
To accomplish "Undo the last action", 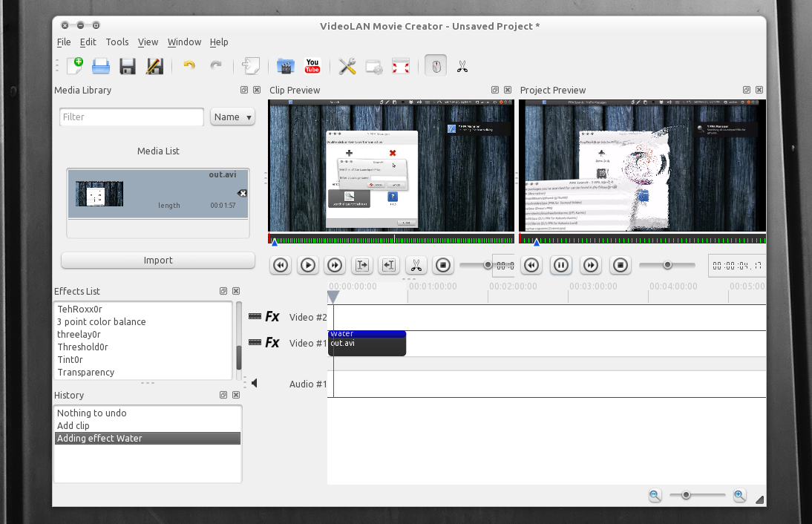I will click(x=189, y=66).
